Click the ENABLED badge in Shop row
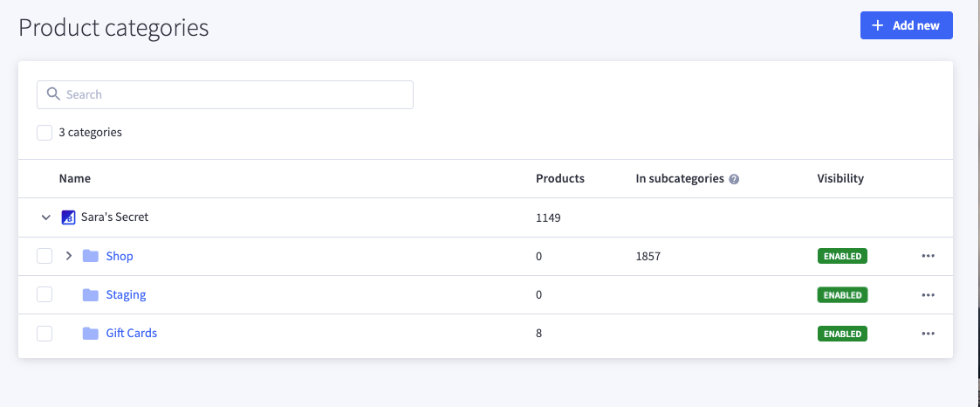 point(842,256)
